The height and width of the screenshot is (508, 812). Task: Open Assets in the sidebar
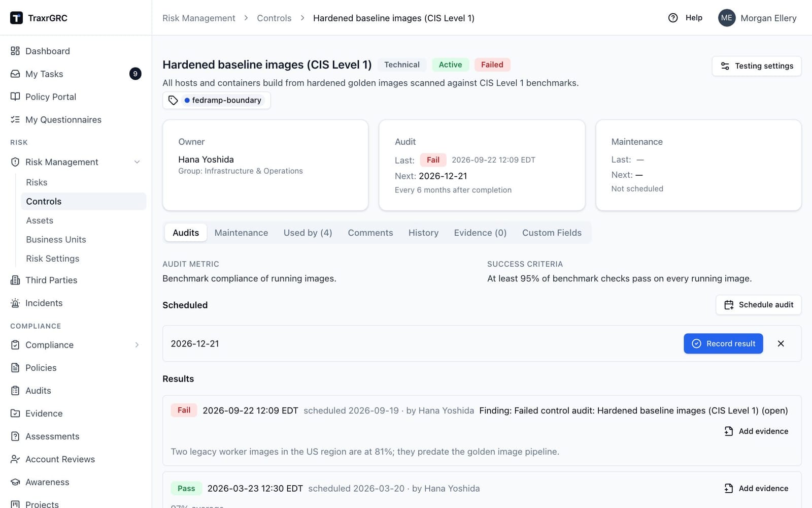pyautogui.click(x=40, y=220)
